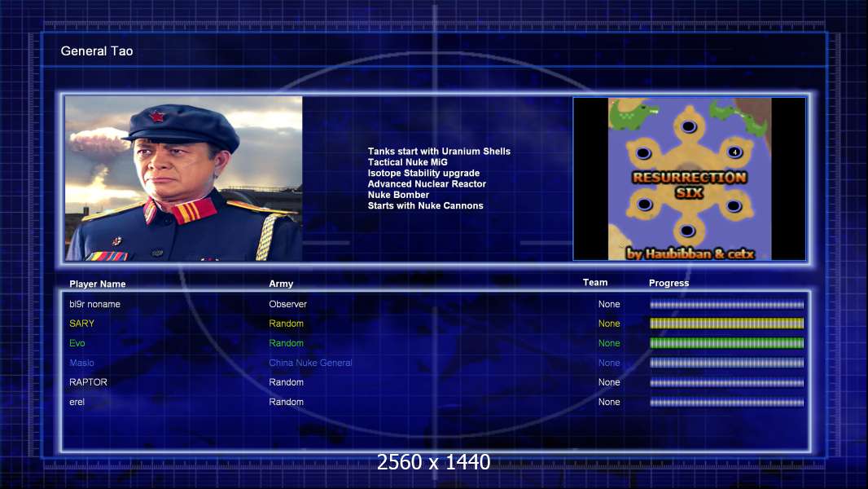The width and height of the screenshot is (868, 489).
Task: Click the Progress column header
Action: 669,283
